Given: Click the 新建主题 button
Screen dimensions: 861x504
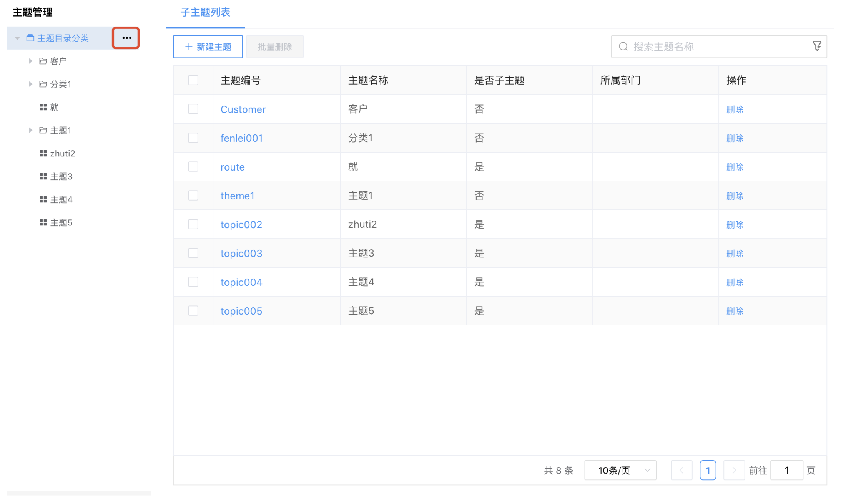Looking at the screenshot, I should pyautogui.click(x=208, y=46).
